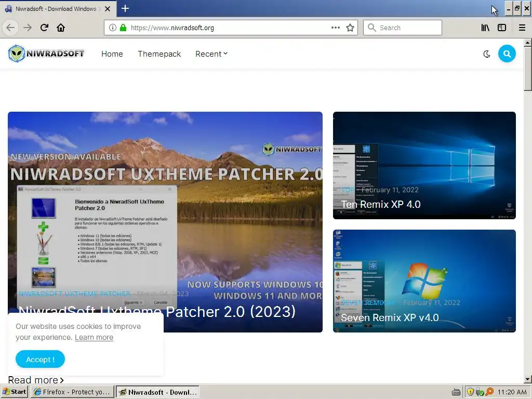The image size is (532, 399).
Task: Click the Niwradsoft alien logo
Action: (46, 54)
